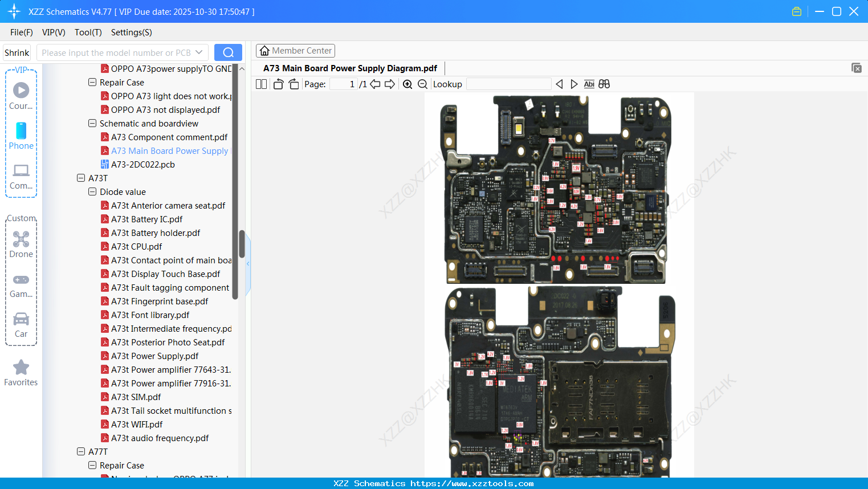Switch to the Member Center tab
Viewport: 868px width, 489px height.
(x=295, y=50)
